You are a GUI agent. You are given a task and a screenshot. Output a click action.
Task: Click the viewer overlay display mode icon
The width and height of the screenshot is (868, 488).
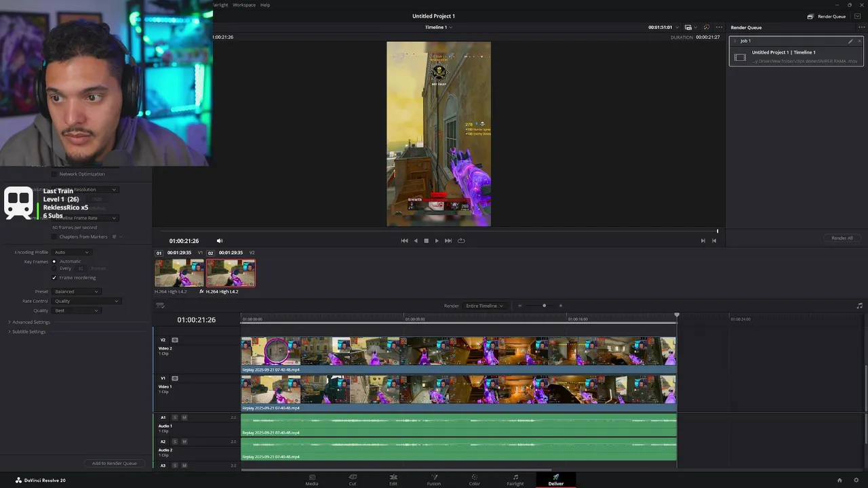pos(688,27)
